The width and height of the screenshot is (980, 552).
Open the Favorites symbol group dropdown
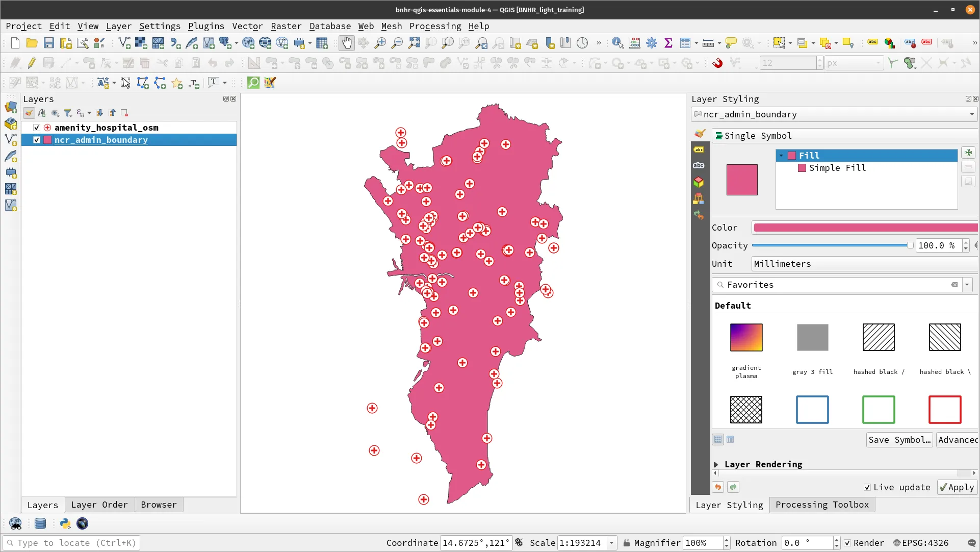click(x=967, y=285)
